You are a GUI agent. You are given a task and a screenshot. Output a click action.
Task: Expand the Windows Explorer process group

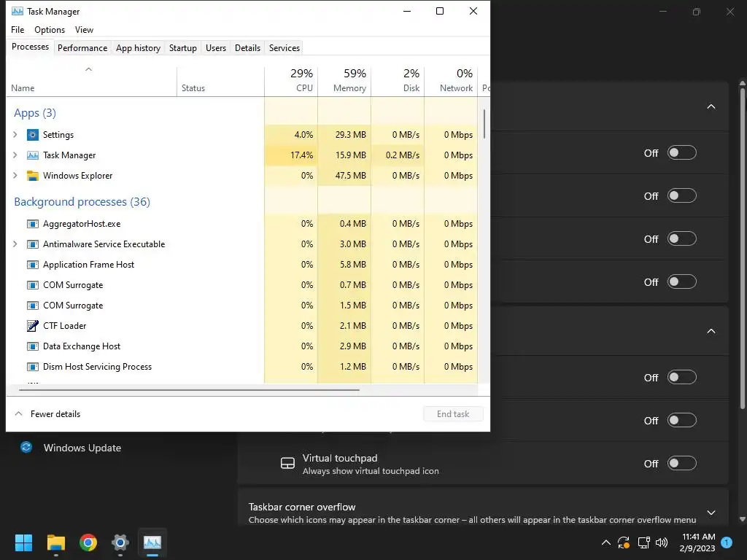pos(15,176)
